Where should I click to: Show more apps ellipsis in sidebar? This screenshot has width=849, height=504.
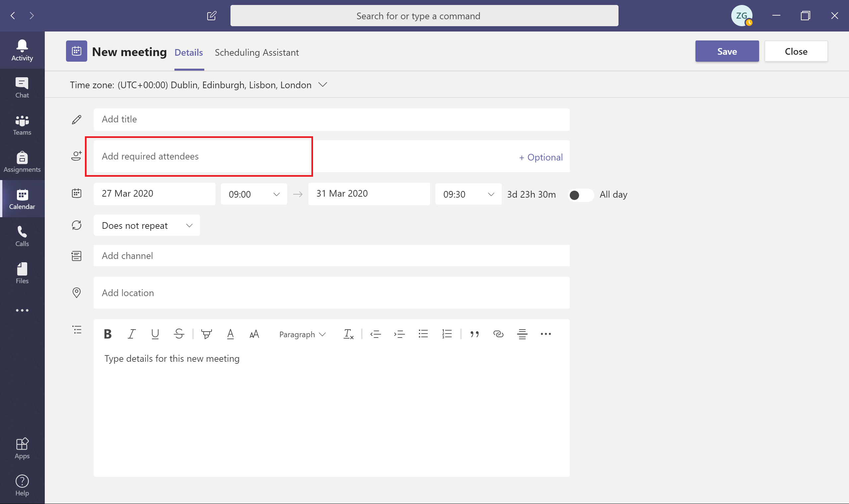click(x=22, y=310)
